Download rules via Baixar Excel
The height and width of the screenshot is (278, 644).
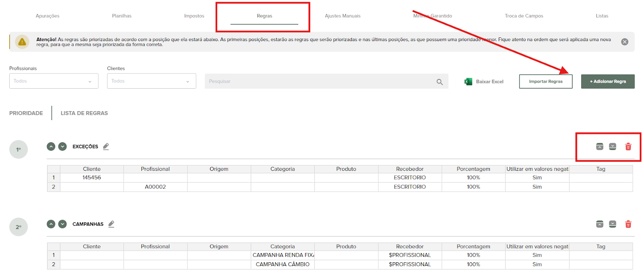tap(484, 81)
